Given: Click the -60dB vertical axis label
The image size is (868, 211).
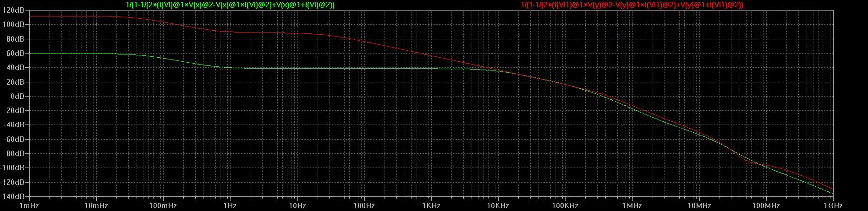Looking at the screenshot, I should tap(14, 139).
